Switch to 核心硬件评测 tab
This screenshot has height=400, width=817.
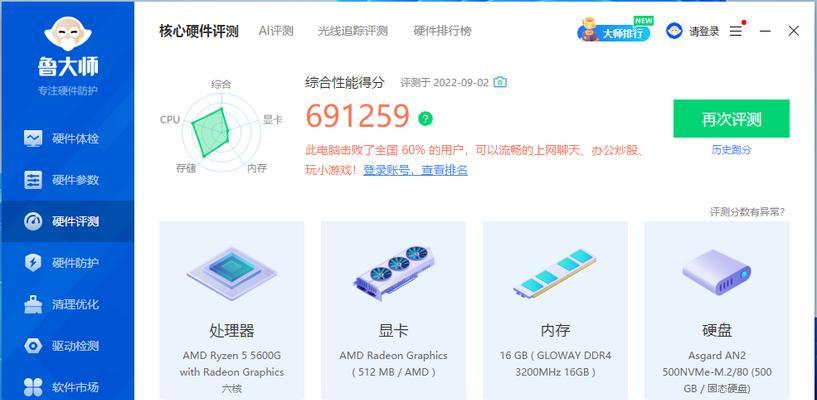point(199,31)
